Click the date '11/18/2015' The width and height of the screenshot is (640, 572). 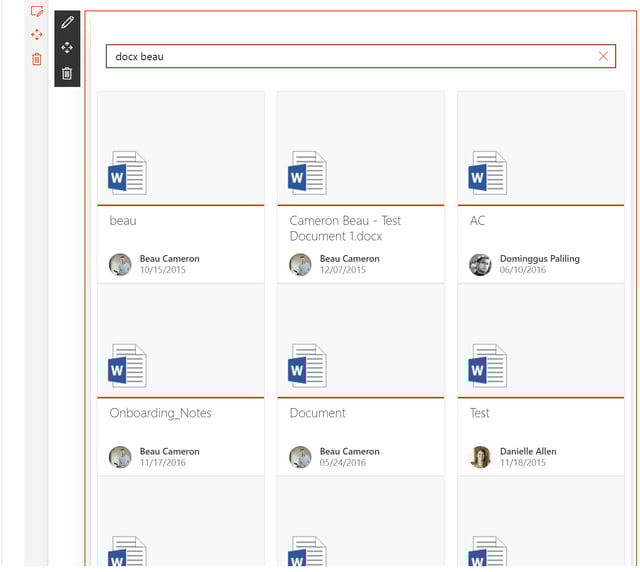[523, 463]
